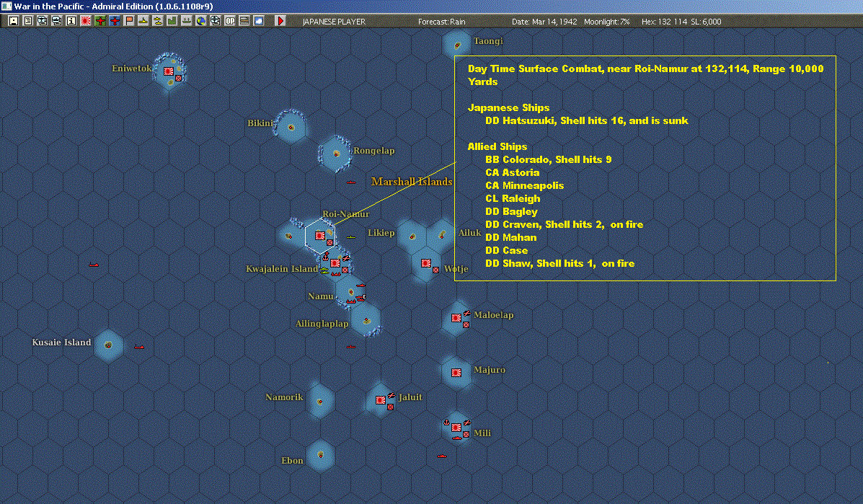The width and height of the screenshot is (863, 504).
Task: Click the Jaluit land unit marker
Action: click(390, 407)
